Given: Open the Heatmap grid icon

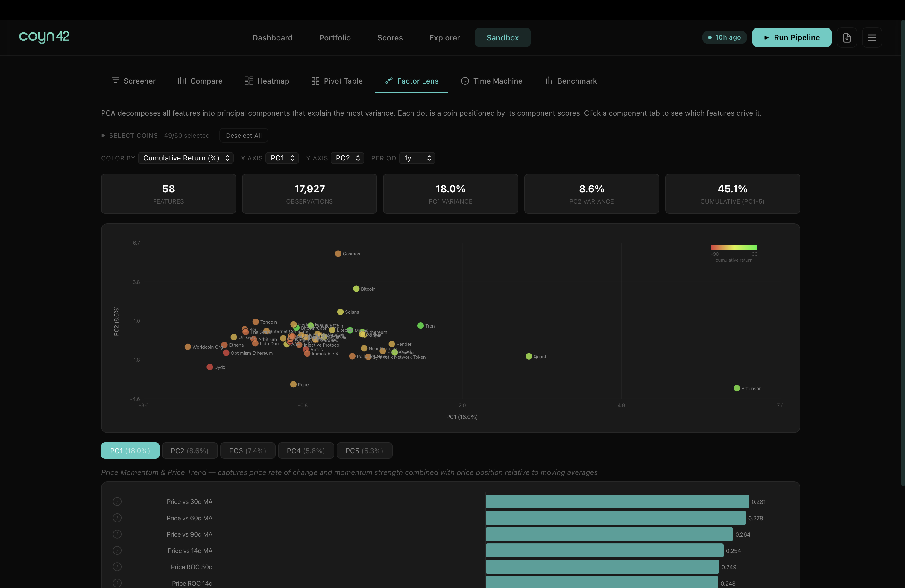Looking at the screenshot, I should (249, 81).
